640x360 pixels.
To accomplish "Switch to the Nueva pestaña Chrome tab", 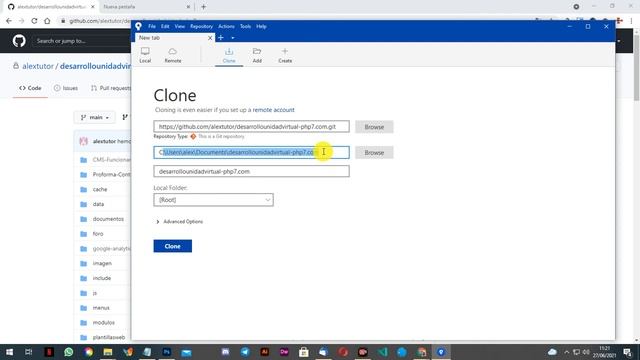I will tap(145, 7).
